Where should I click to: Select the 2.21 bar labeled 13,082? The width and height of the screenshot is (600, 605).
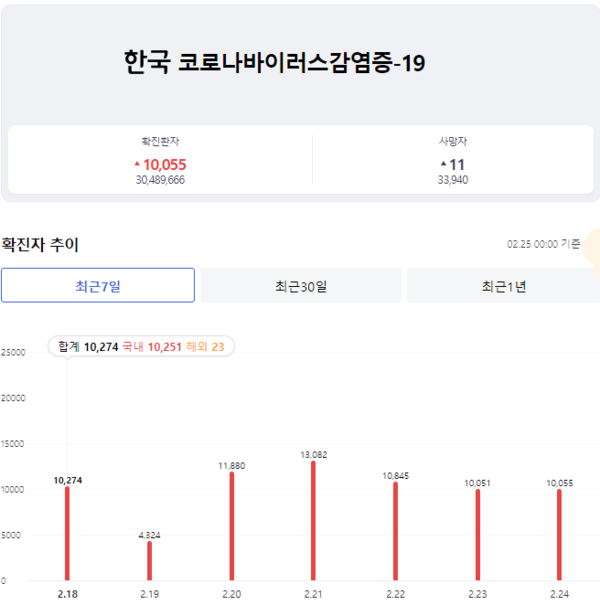point(313,521)
